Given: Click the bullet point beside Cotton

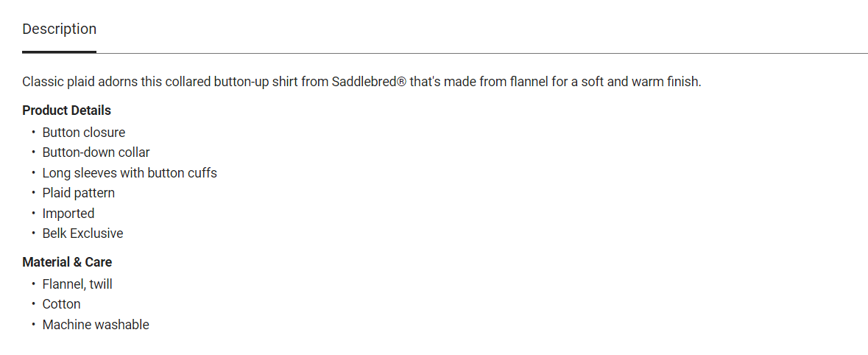Looking at the screenshot, I should pyautogui.click(x=33, y=304).
